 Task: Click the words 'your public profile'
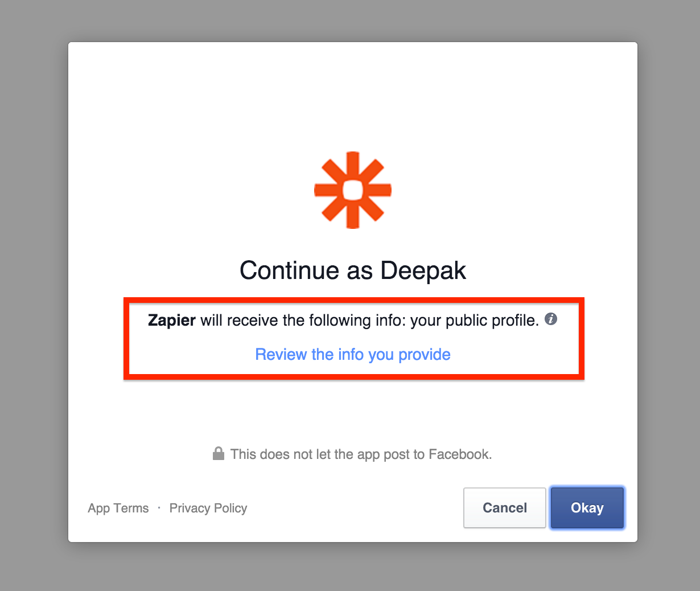(x=475, y=321)
